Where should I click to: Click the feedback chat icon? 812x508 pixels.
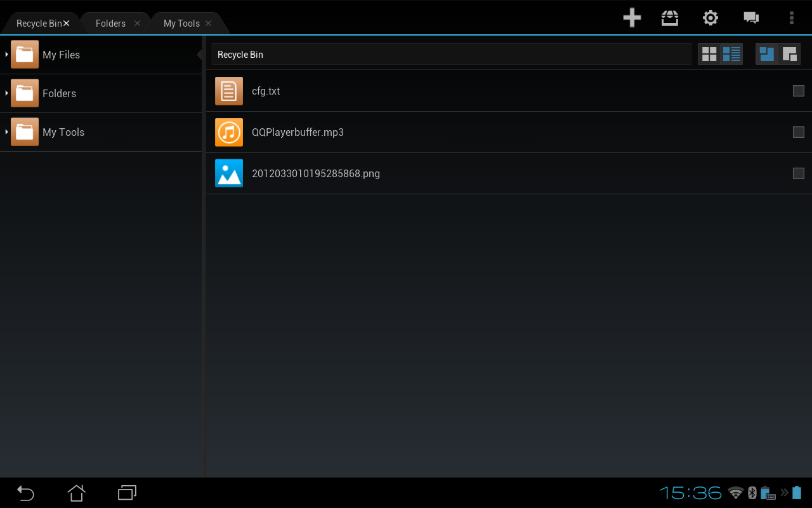(751, 18)
